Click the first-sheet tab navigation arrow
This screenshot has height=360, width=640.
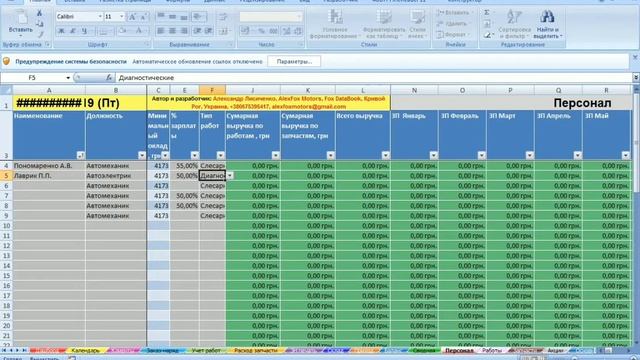tap(4, 351)
